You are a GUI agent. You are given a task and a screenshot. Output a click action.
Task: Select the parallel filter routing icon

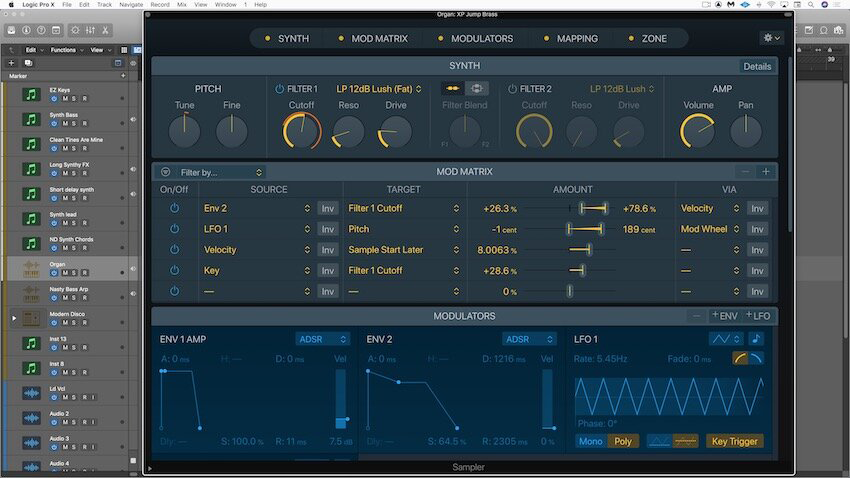[x=476, y=88]
